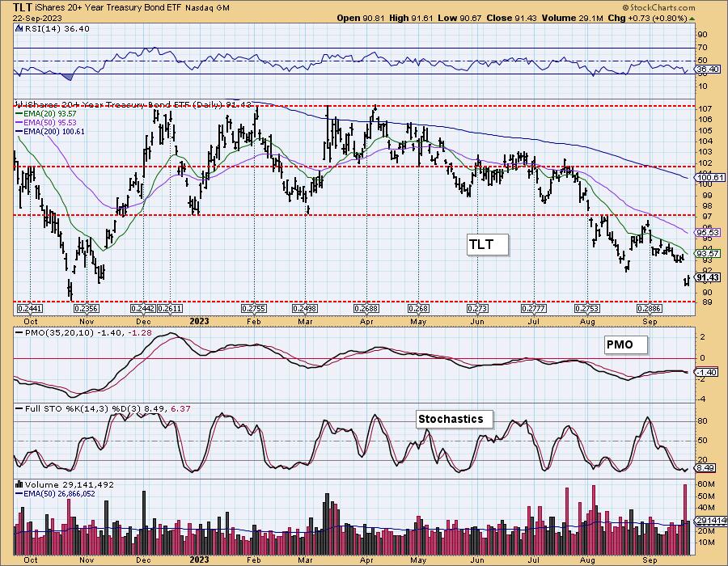The image size is (728, 566).
Task: Click the 0.273 yield marker label
Action: pyautogui.click(x=478, y=309)
